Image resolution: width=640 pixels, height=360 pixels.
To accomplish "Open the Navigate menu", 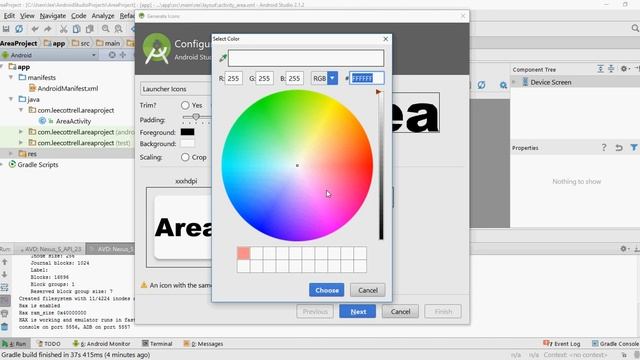I will tap(53, 16).
